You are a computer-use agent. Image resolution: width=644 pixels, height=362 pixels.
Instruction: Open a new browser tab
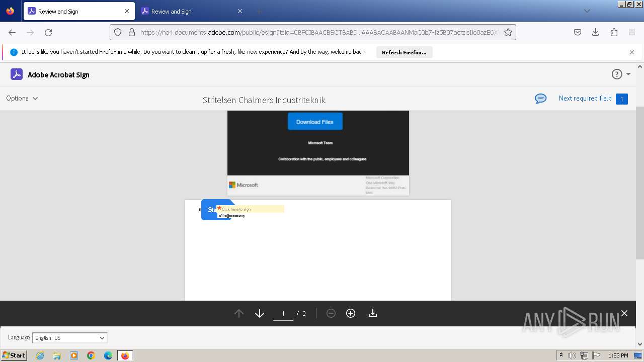click(x=259, y=11)
